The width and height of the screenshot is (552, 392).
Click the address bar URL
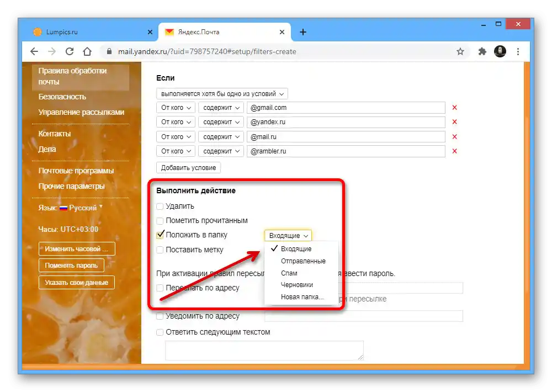click(x=207, y=51)
